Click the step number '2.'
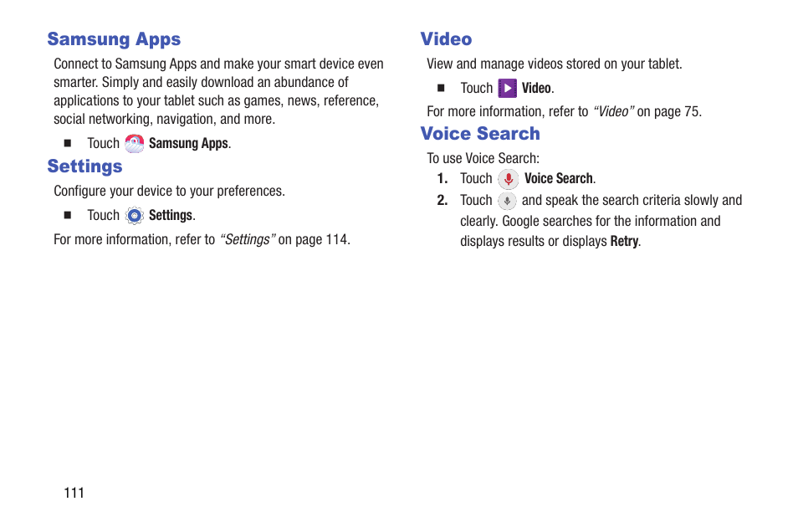798x532 pixels. click(x=442, y=200)
